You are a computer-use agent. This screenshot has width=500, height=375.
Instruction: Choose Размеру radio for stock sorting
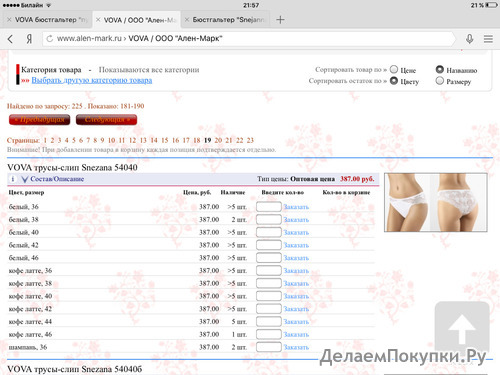pyautogui.click(x=440, y=81)
